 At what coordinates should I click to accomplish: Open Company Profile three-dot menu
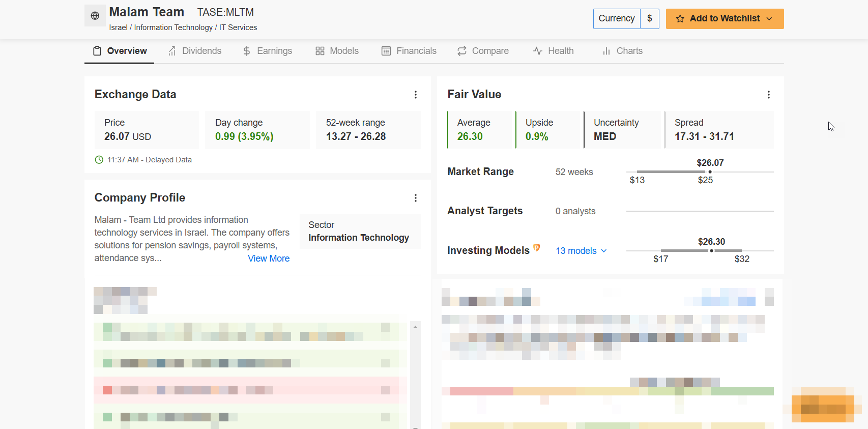coord(416,198)
